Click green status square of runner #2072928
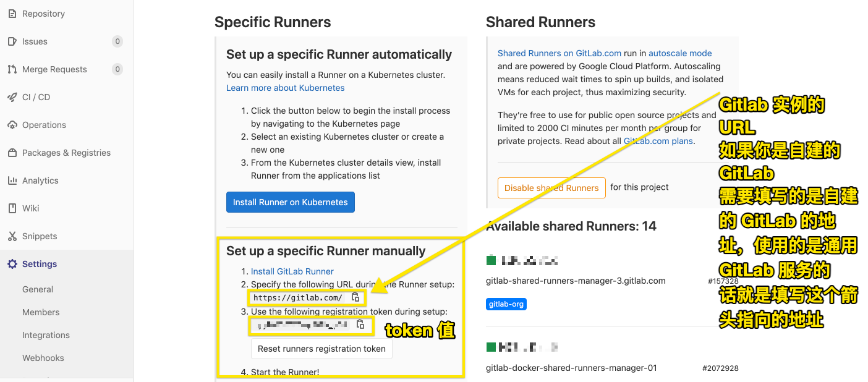The image size is (868, 382). point(491,347)
